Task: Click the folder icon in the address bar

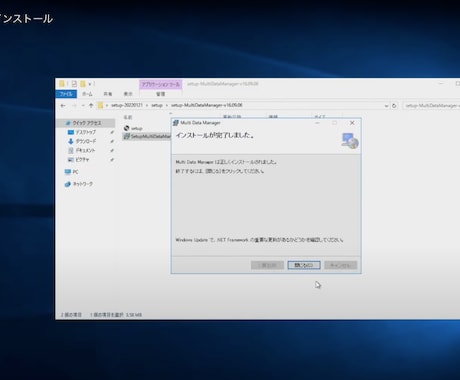Action: tap(100, 106)
